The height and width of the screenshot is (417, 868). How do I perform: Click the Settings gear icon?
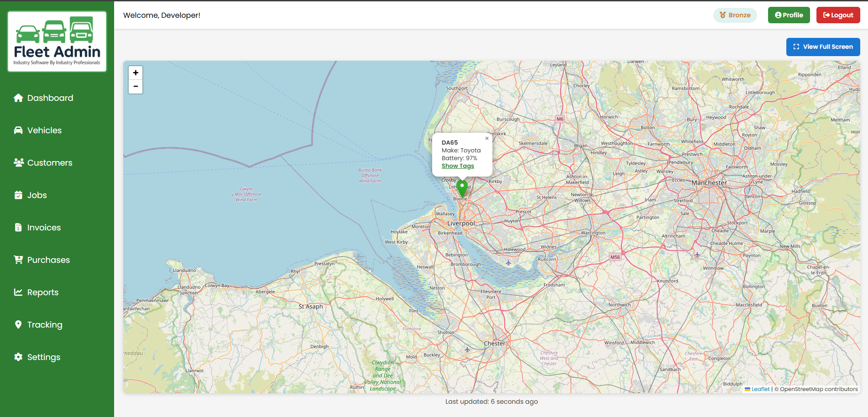[x=18, y=357]
